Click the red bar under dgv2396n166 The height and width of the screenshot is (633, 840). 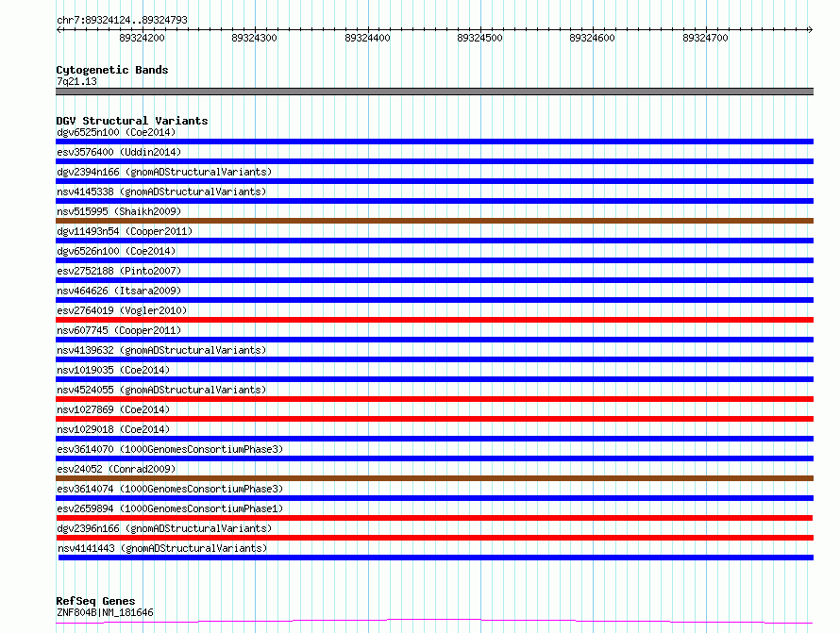(434, 538)
